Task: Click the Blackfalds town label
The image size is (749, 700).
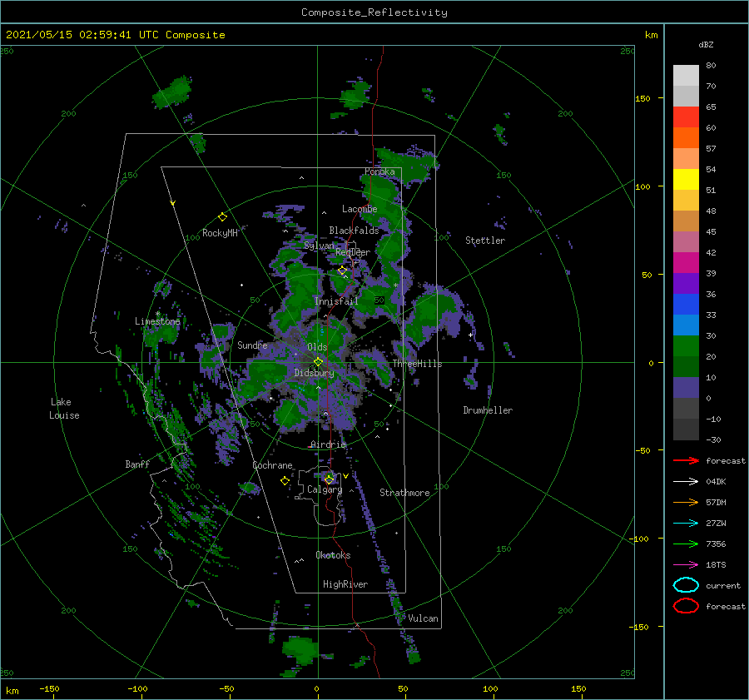Action: 354,231
